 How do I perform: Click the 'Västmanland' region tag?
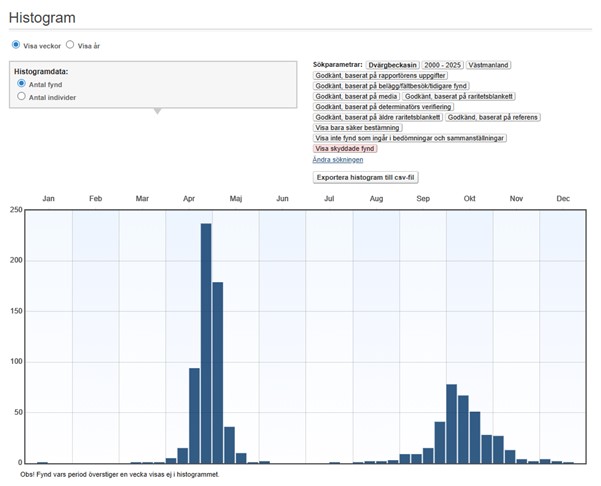[489, 65]
